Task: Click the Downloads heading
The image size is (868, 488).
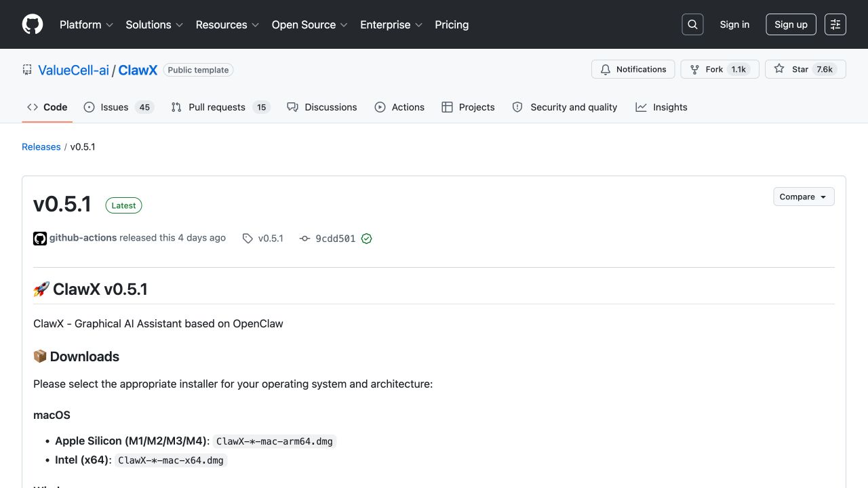Action: [76, 357]
